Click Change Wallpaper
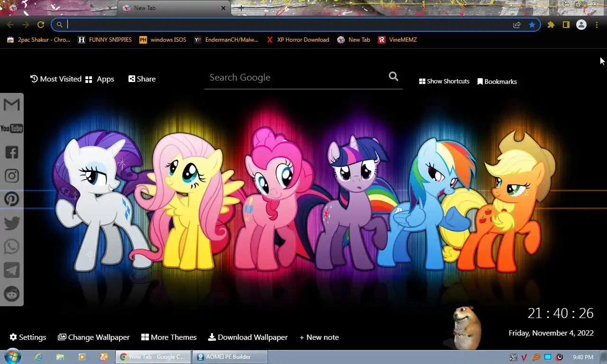This screenshot has height=364, width=607. (x=94, y=337)
